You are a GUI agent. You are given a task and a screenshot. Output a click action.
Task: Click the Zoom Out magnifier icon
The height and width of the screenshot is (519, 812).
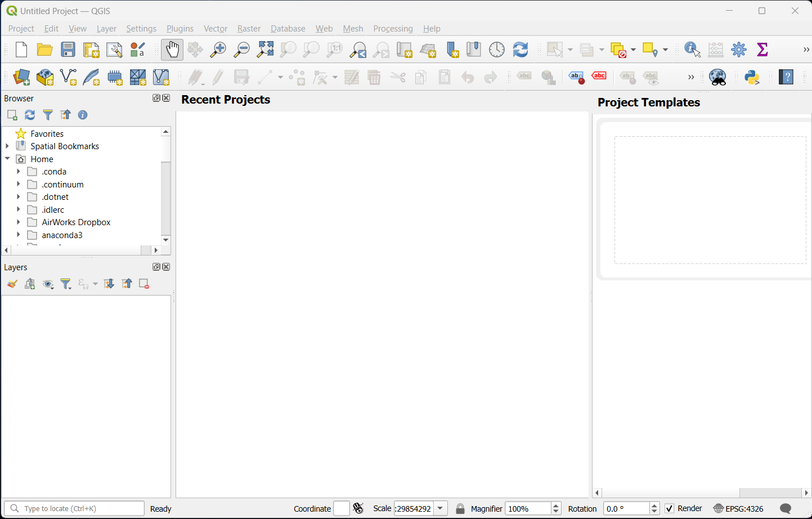tap(241, 50)
